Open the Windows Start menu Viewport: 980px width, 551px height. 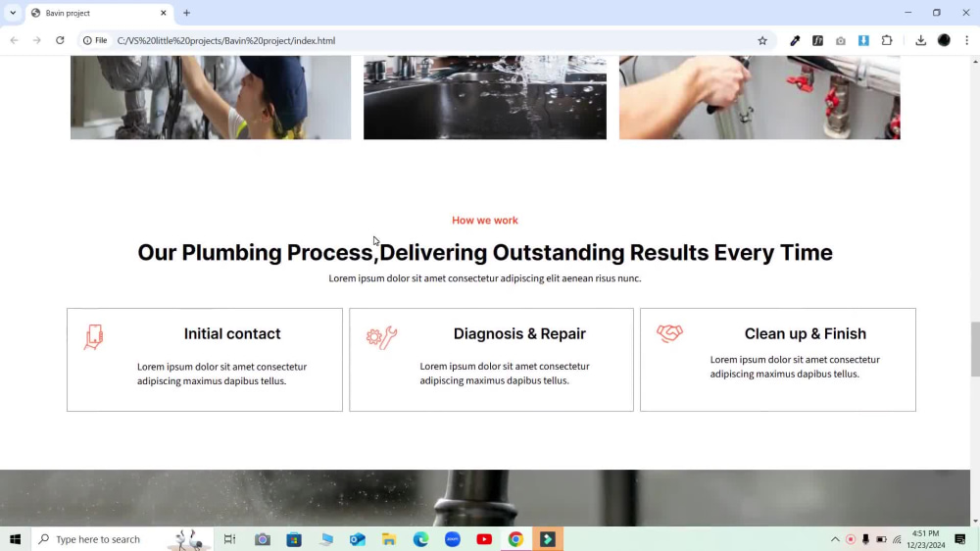click(x=15, y=539)
